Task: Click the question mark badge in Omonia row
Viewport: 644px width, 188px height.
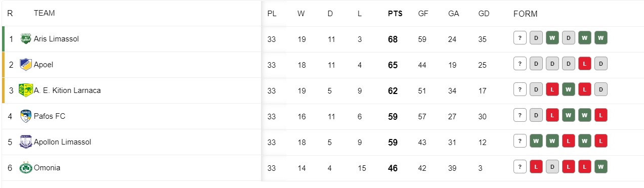Action: click(x=520, y=167)
